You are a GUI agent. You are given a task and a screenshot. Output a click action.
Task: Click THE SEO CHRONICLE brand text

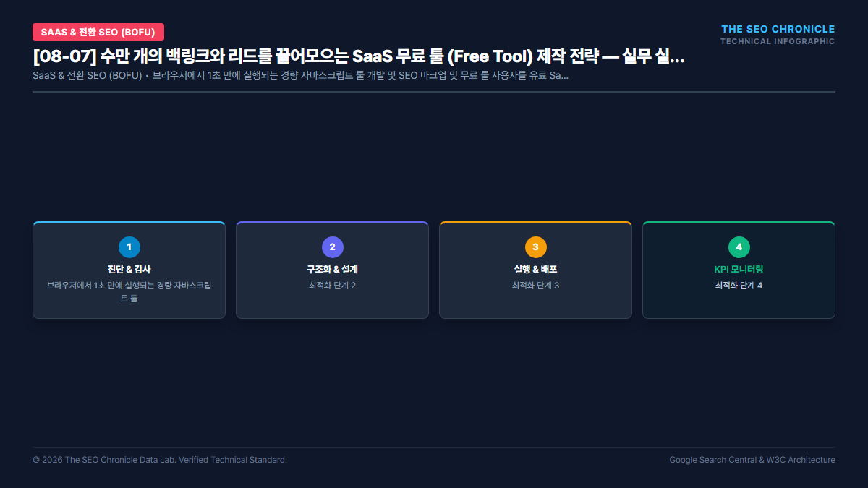[x=778, y=29]
